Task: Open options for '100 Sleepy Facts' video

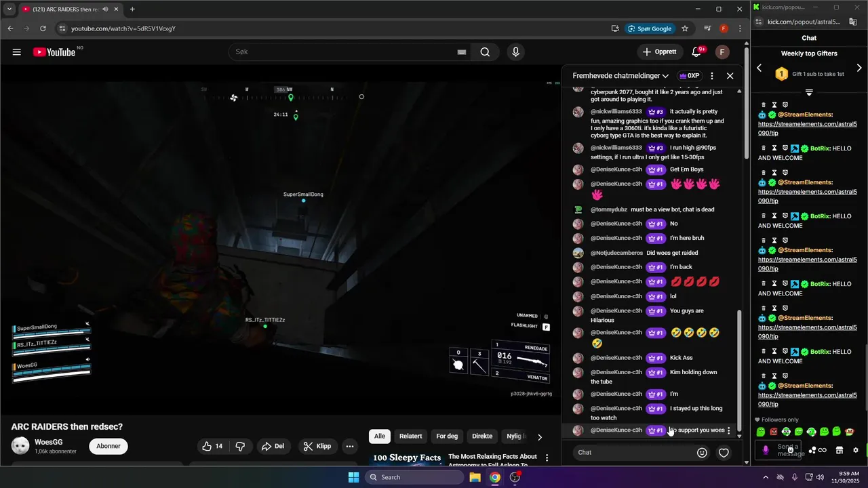Action: click(x=547, y=458)
